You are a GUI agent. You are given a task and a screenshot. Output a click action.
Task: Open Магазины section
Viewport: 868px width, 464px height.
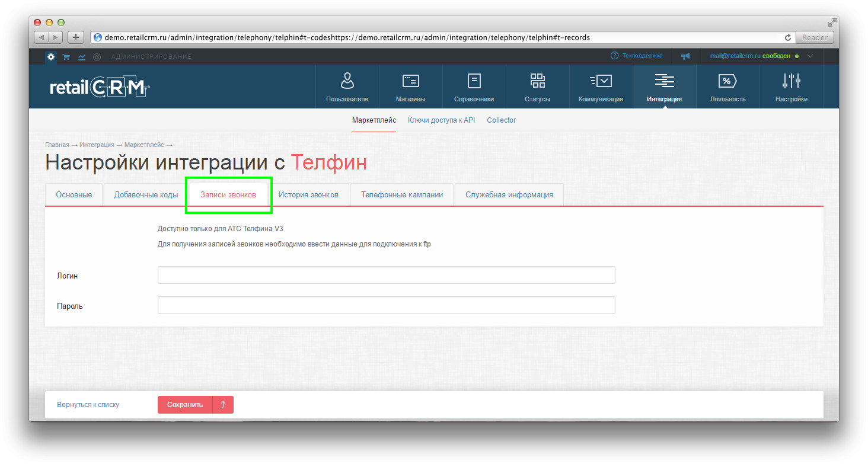[x=411, y=87]
